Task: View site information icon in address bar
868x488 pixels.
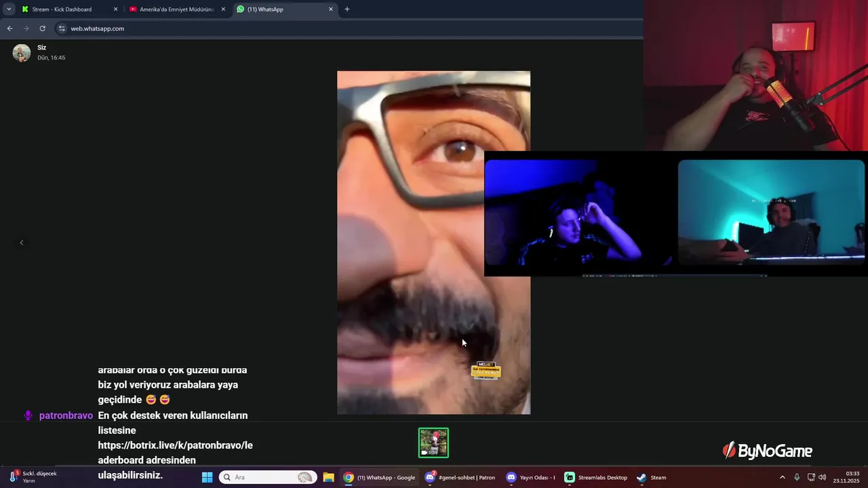Action: coord(62,28)
